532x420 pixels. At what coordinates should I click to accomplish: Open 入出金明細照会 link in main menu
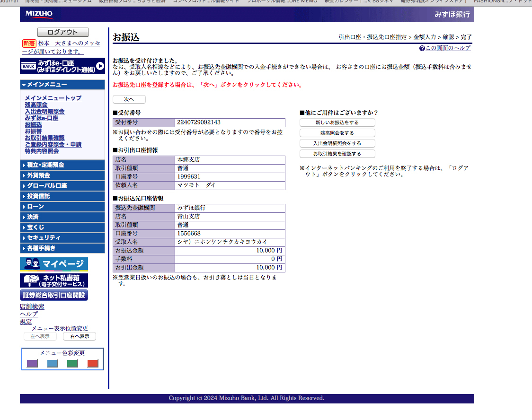44,112
